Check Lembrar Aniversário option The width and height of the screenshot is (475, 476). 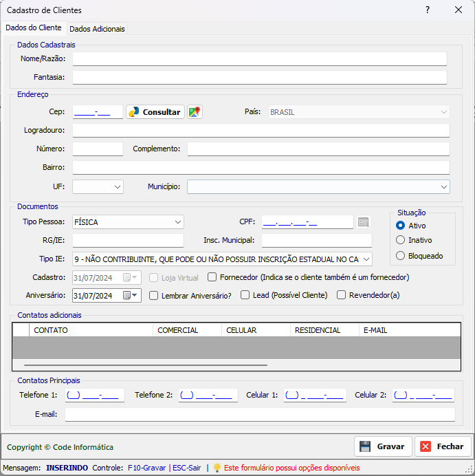153,296
